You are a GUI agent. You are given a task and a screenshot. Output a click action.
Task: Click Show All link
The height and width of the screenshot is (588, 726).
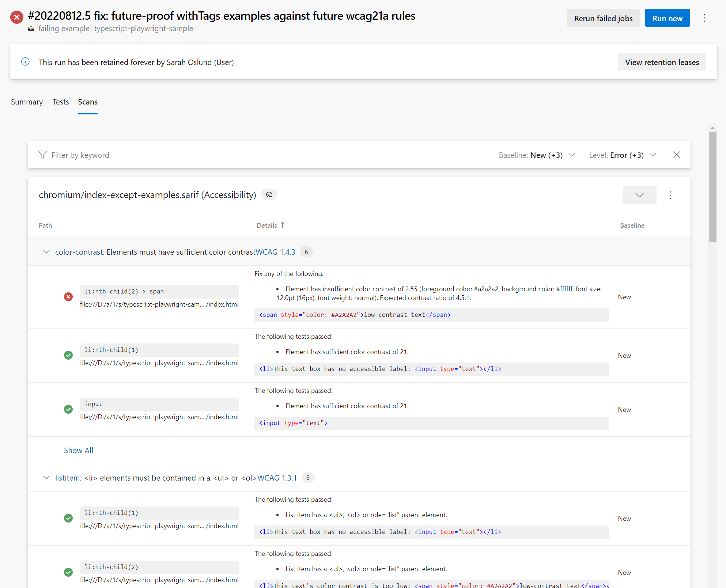(79, 450)
